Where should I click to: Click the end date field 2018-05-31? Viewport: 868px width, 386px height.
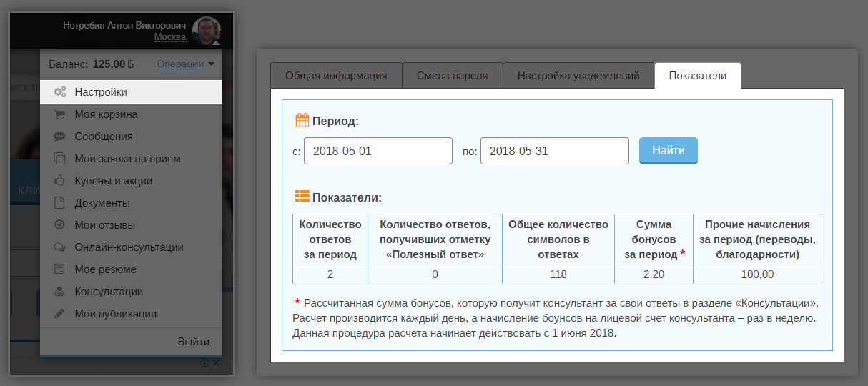pyautogui.click(x=554, y=151)
